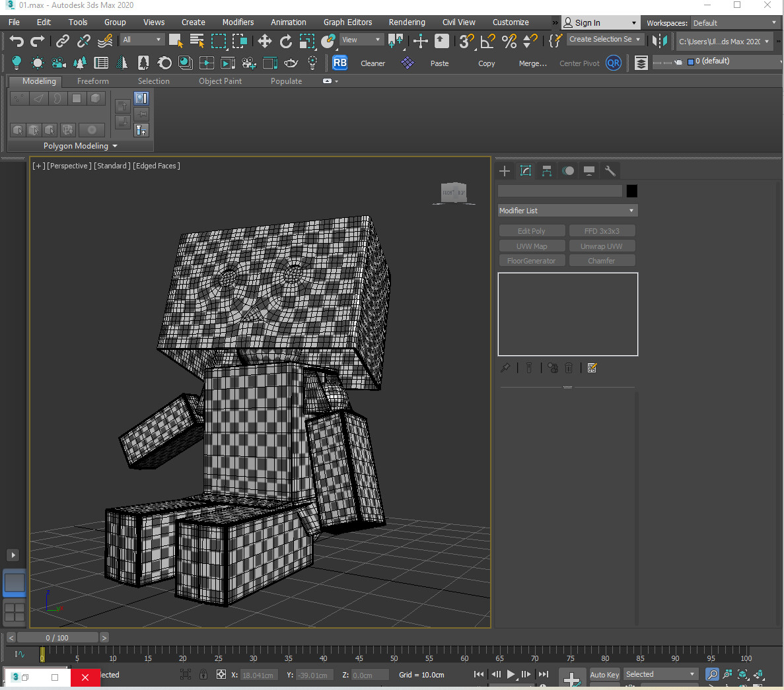Activate the Select and Link tool

coord(63,40)
